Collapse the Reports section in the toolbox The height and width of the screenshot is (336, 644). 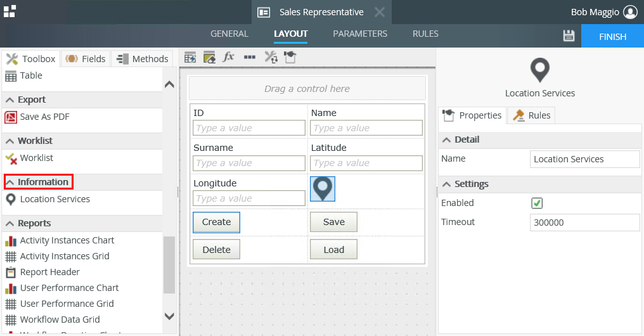tap(10, 224)
